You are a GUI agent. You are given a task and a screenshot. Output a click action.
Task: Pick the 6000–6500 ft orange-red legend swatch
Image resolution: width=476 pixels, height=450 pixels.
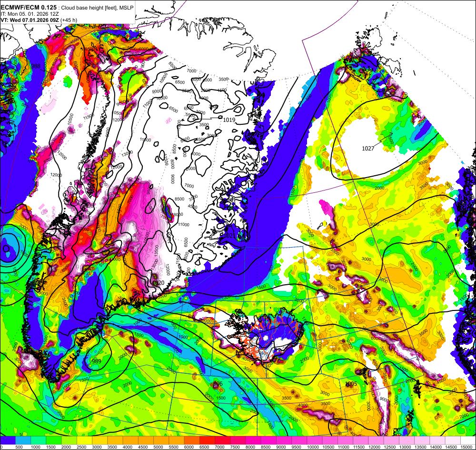click(x=192, y=440)
